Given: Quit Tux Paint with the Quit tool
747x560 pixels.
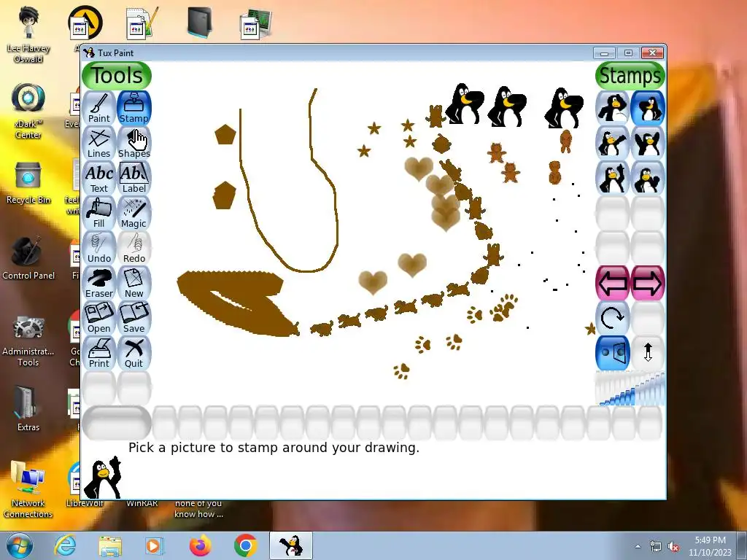Looking at the screenshot, I should (x=134, y=354).
